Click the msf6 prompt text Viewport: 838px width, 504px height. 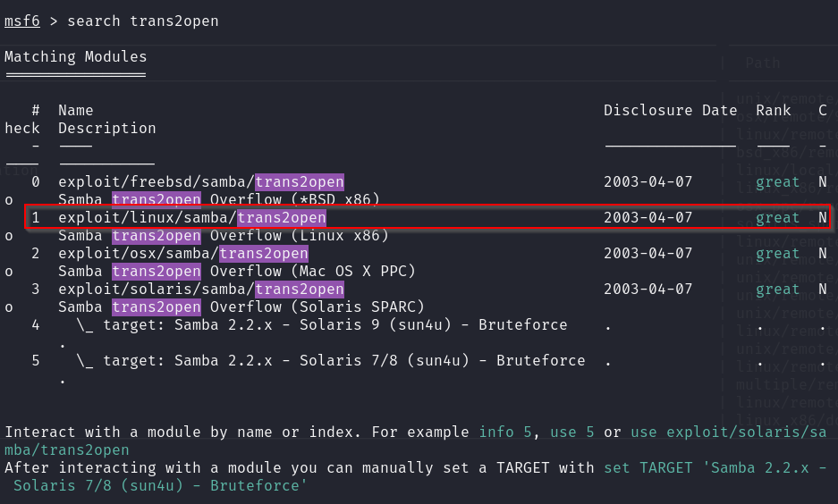pyautogui.click(x=22, y=21)
